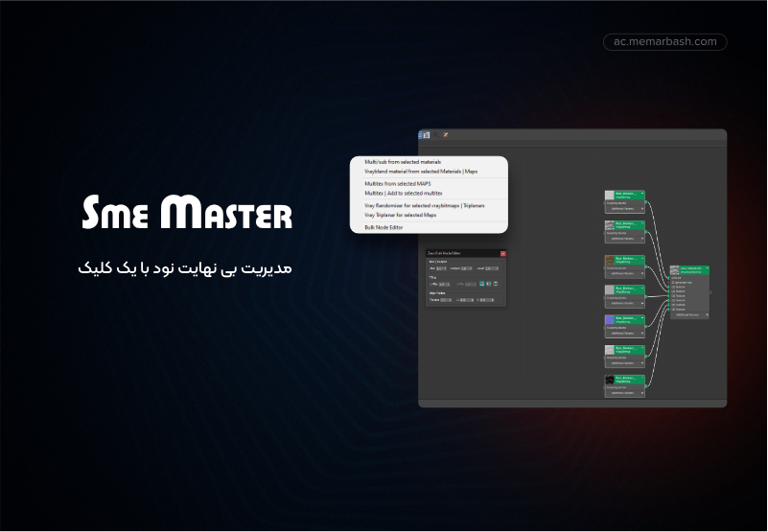This screenshot has width=768, height=532.
Task: Click the black texture node thumbnail at bottom
Action: click(609, 380)
